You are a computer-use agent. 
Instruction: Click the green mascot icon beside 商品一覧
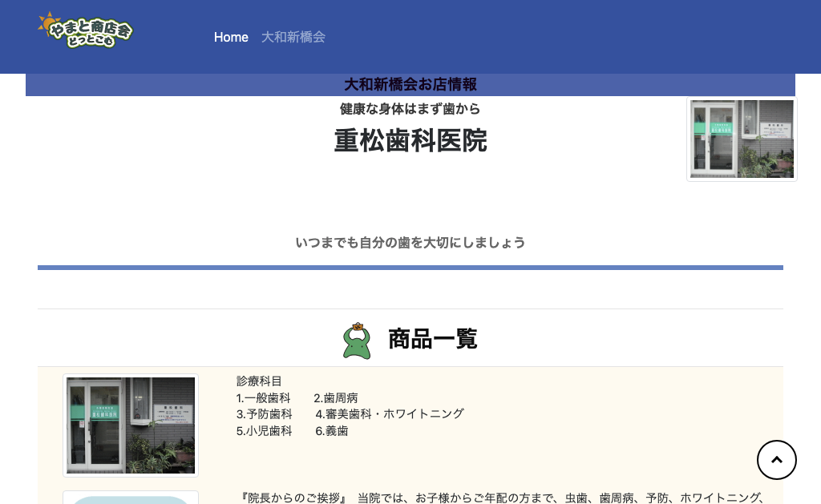point(357,341)
